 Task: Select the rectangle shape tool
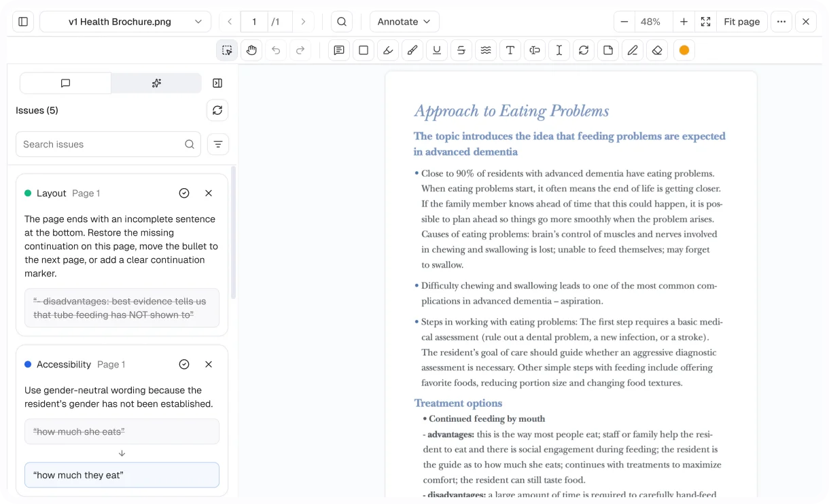pyautogui.click(x=364, y=50)
